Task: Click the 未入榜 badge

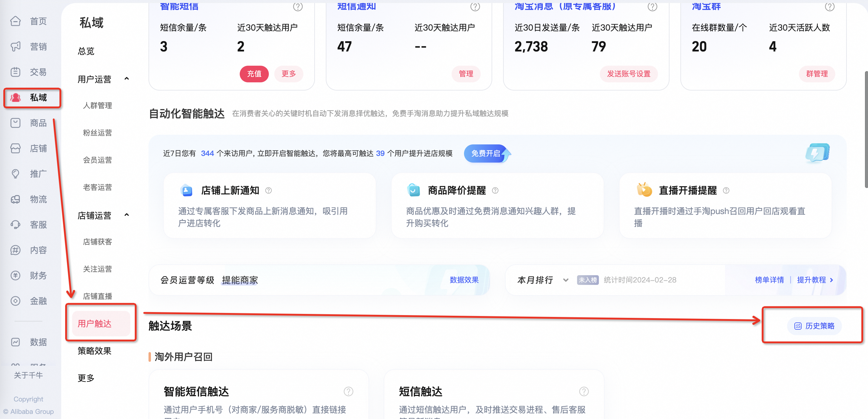Action: [x=587, y=280]
